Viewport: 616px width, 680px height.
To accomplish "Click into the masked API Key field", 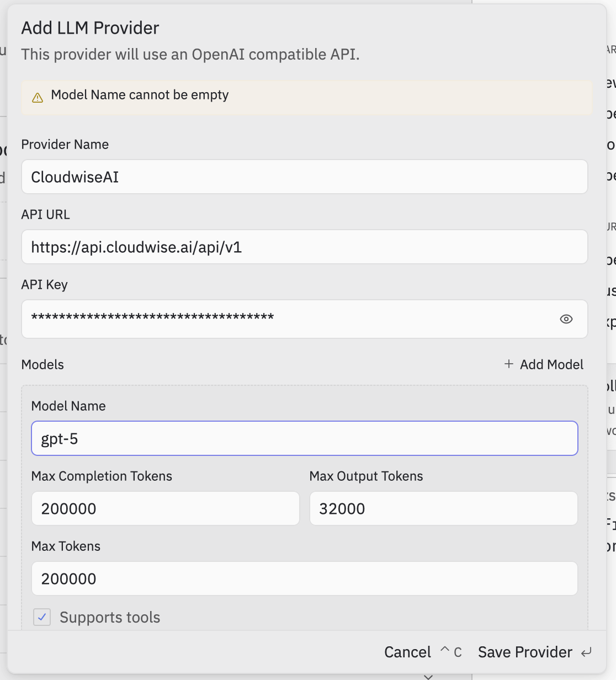I will tap(305, 319).
